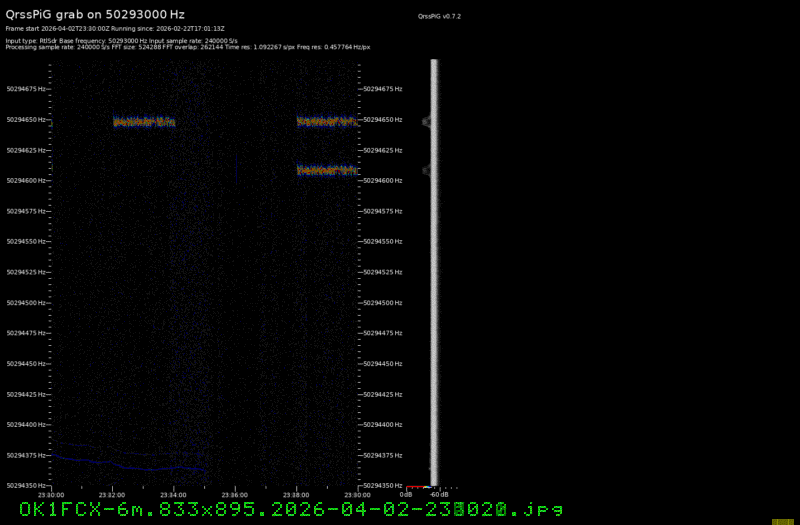Viewport: 800px width, 525px height.
Task: Click left-axis label 50294550 Hz
Action: tap(26, 241)
